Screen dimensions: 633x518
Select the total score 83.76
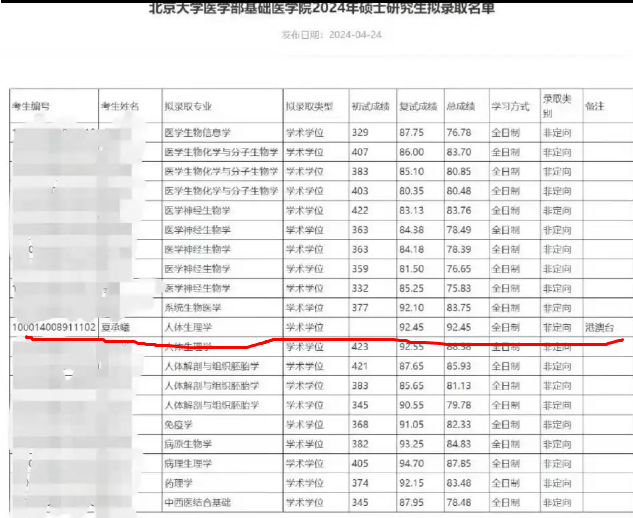tap(459, 211)
